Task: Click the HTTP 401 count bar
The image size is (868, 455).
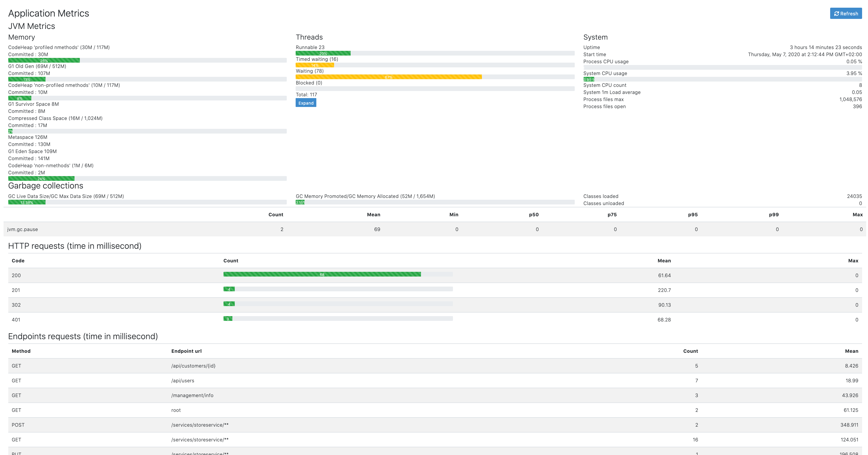Action: pos(228,319)
